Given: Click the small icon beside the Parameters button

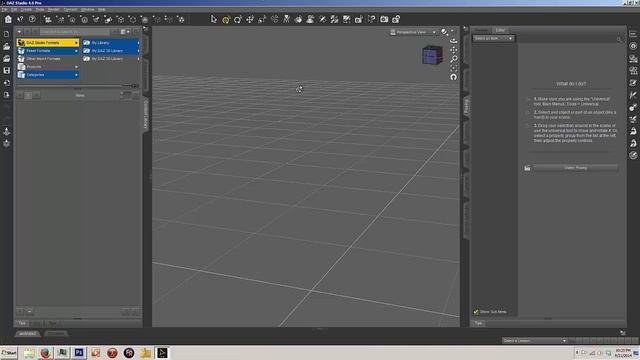Looking at the screenshot, I should pos(527,168).
